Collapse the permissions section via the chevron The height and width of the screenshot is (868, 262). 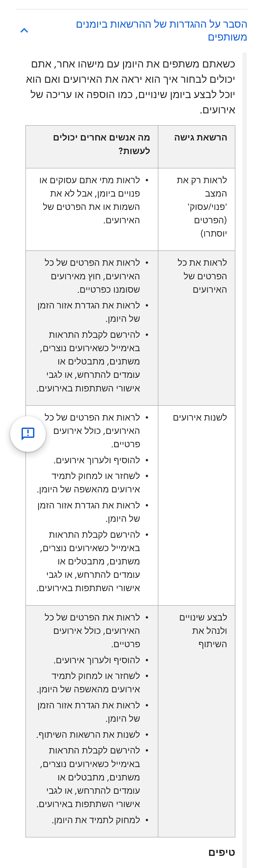point(24,30)
